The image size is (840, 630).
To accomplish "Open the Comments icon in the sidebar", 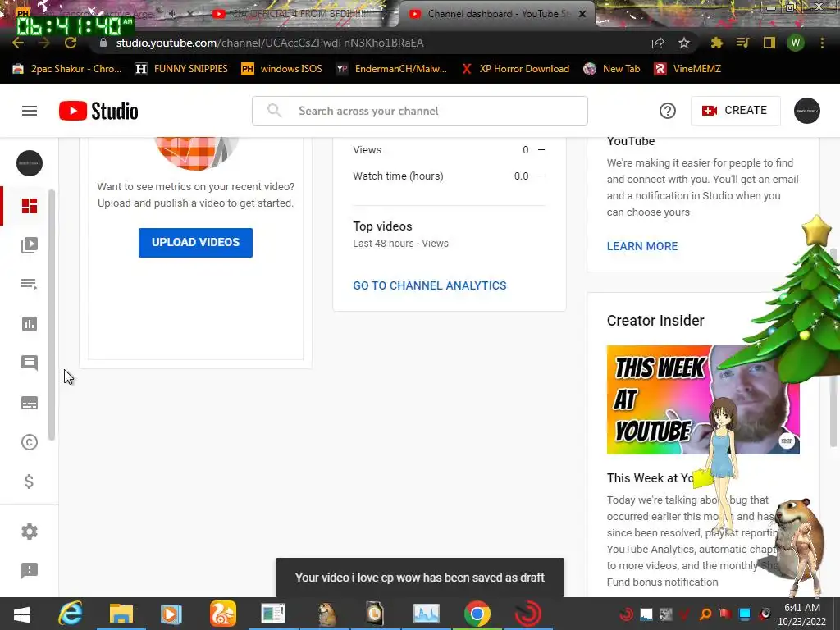I will [x=30, y=363].
